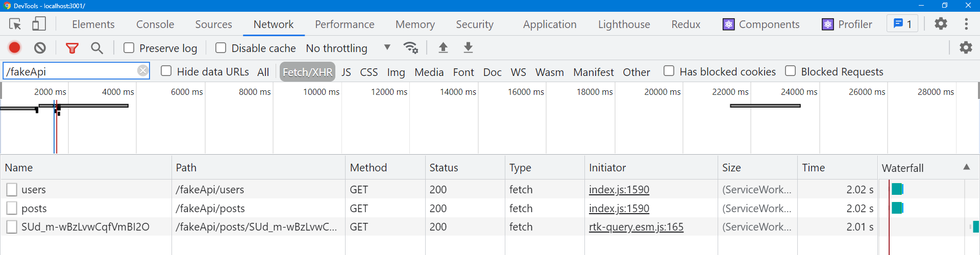Open network search magnifier

(96, 48)
